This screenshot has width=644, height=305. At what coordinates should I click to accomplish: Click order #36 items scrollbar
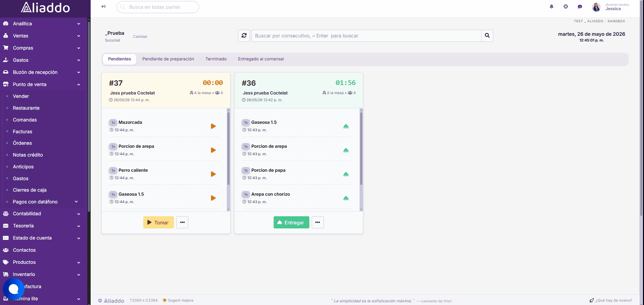pyautogui.click(x=361, y=148)
